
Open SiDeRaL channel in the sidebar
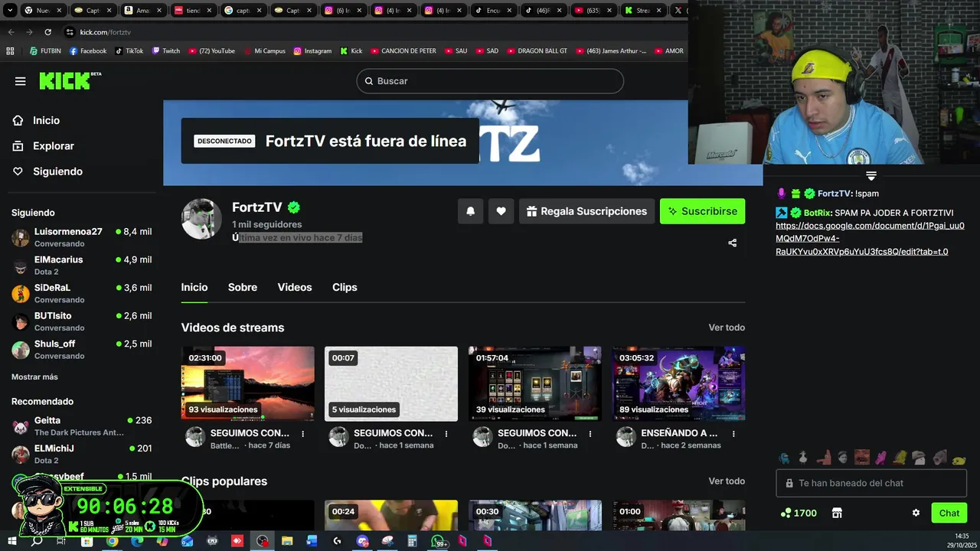pyautogui.click(x=81, y=293)
